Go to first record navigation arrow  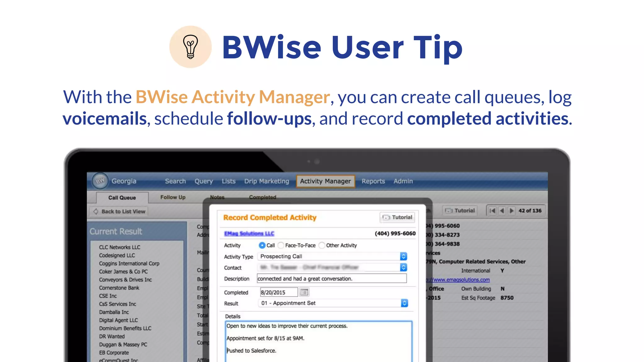click(x=492, y=211)
